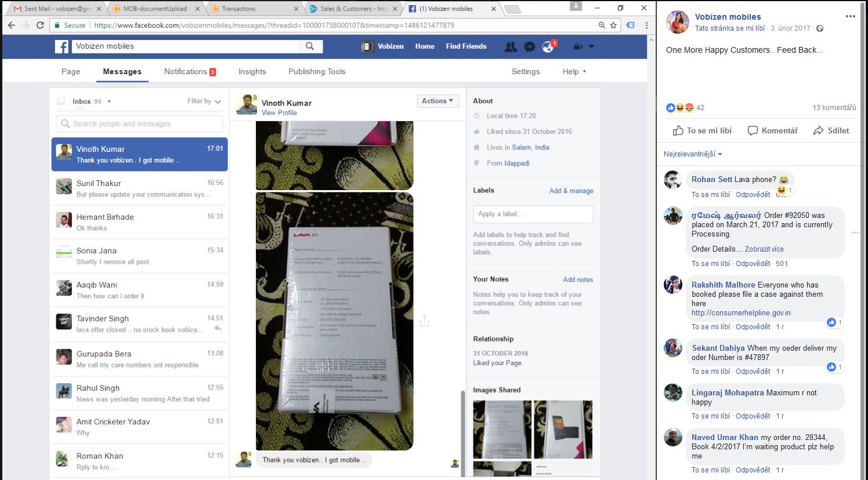868x480 pixels.
Task: Expand Zobrazit více in order comment
Action: click(764, 249)
